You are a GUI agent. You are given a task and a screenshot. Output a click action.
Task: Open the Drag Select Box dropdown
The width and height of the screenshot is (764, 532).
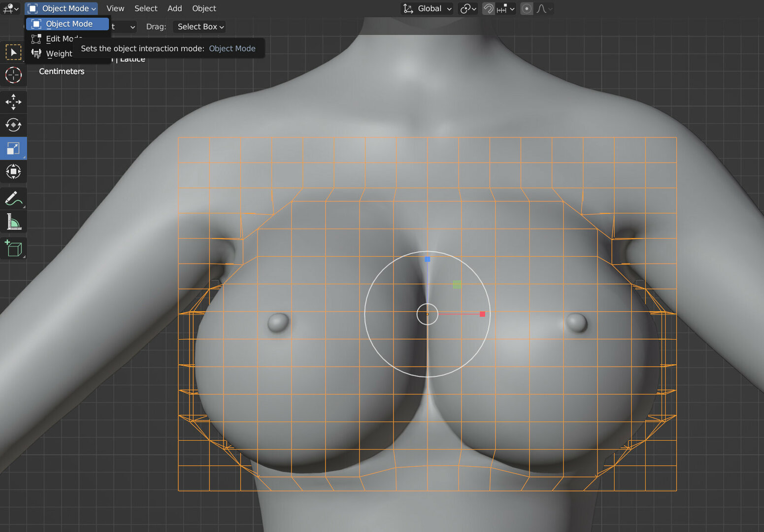point(199,27)
